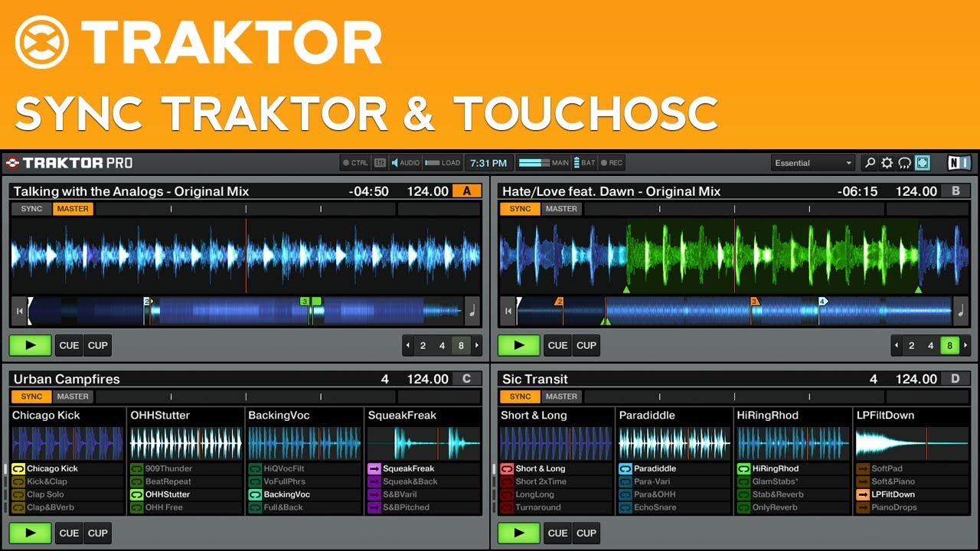Click the note icon on Deck A stripe

(472, 311)
